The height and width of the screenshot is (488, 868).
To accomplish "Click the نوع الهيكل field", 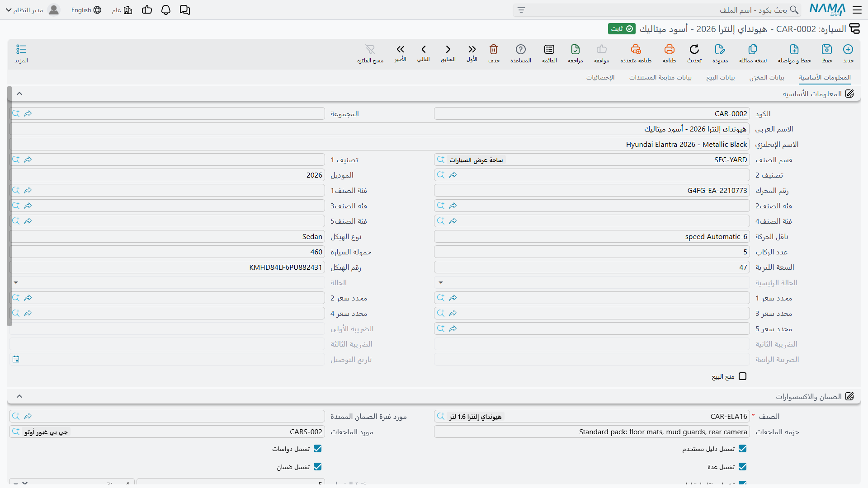I will [167, 236].
